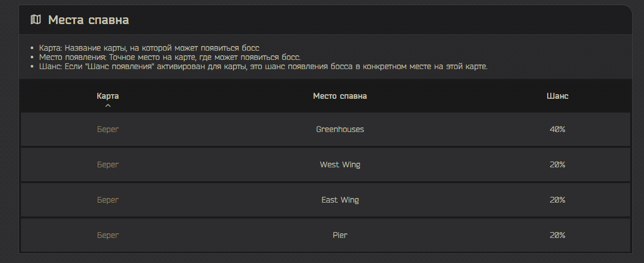The image size is (644, 263).
Task: Click the 20% chance in East Wing row
Action: point(557,200)
